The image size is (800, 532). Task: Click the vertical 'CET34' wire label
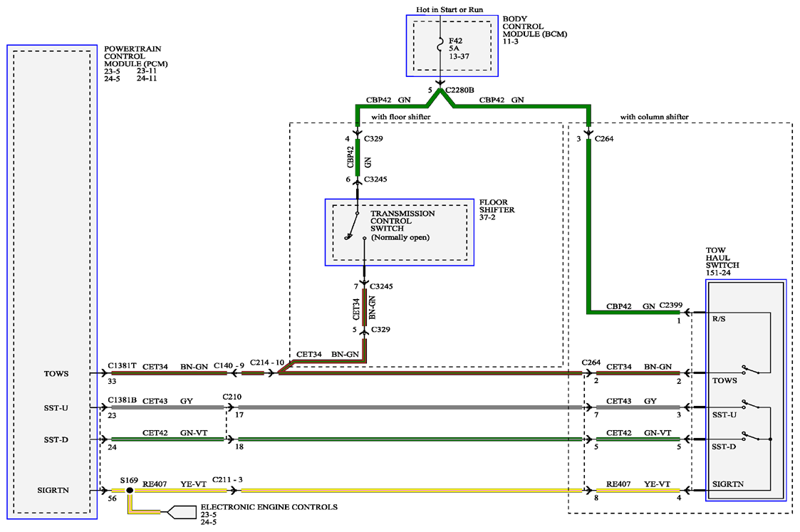356,308
